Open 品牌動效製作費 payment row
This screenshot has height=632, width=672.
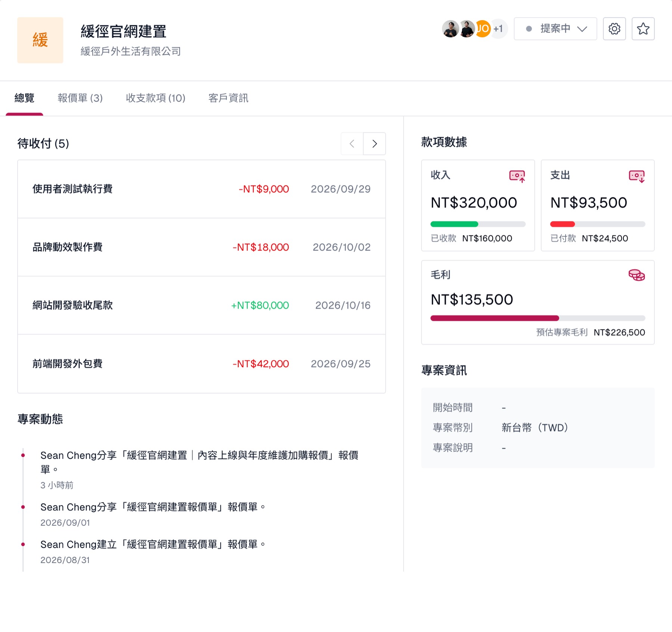[x=202, y=247]
